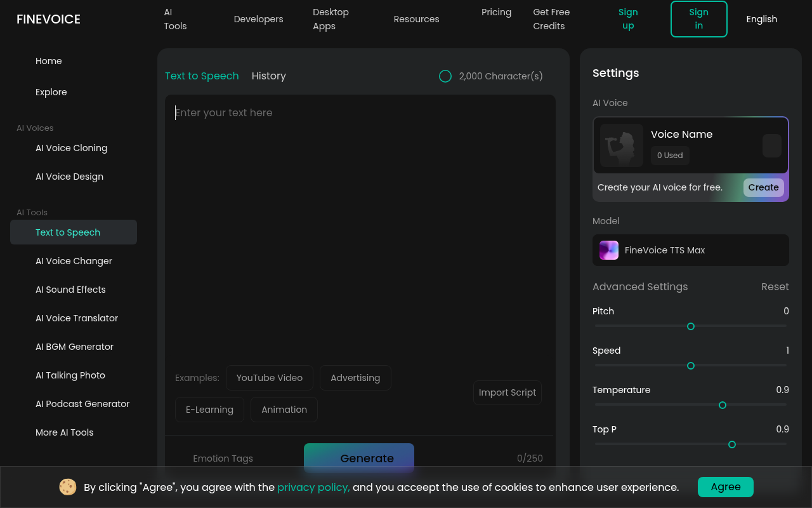
Task: Switch to the History tab
Action: (268, 76)
